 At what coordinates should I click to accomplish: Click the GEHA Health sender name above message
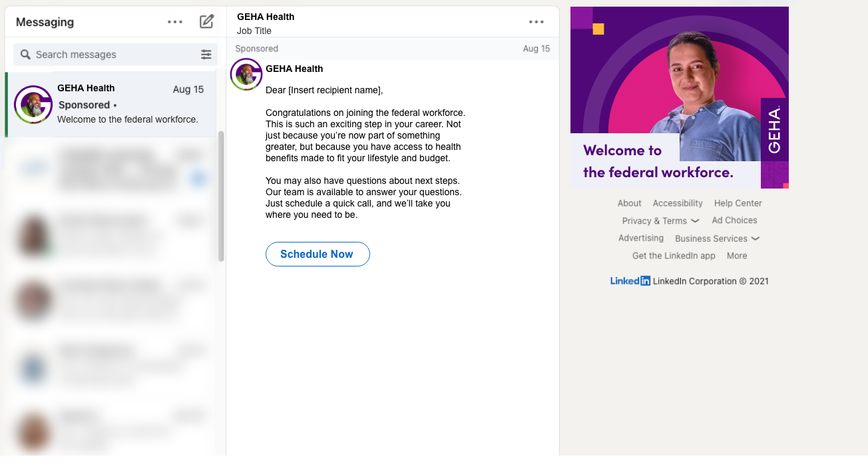pos(294,69)
